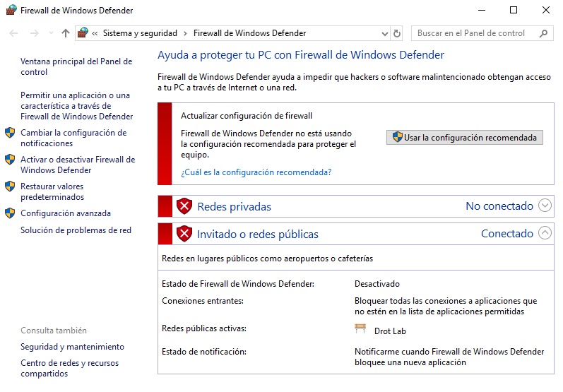Screen dimensions: 563x392
Task: Click the No conectado status text
Action: coord(499,206)
